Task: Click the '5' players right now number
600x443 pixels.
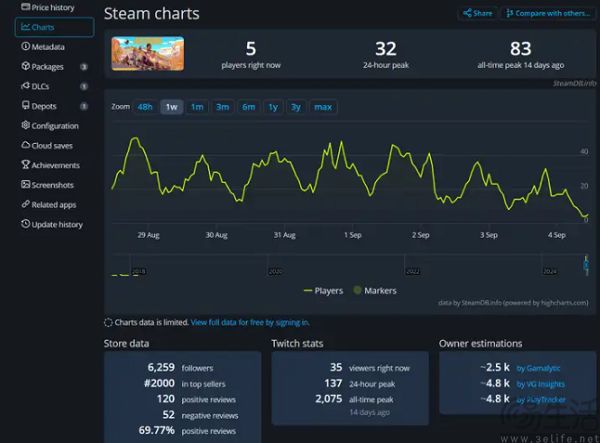Action: click(251, 49)
